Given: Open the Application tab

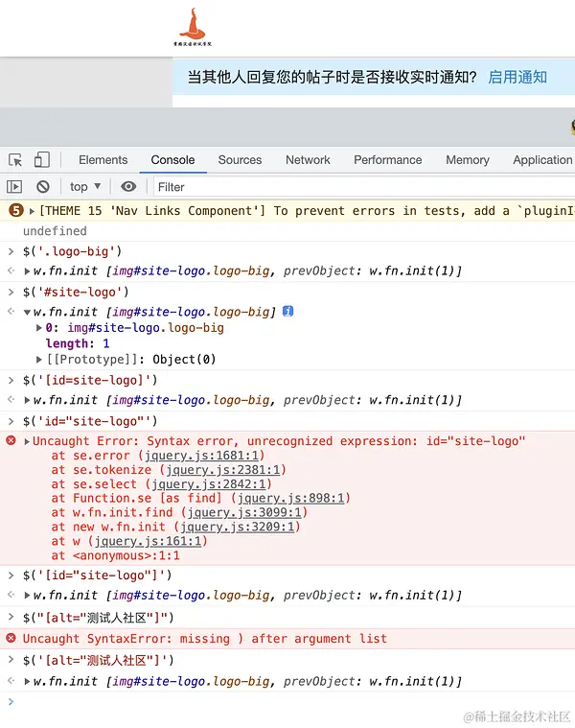Looking at the screenshot, I should pyautogui.click(x=542, y=160).
